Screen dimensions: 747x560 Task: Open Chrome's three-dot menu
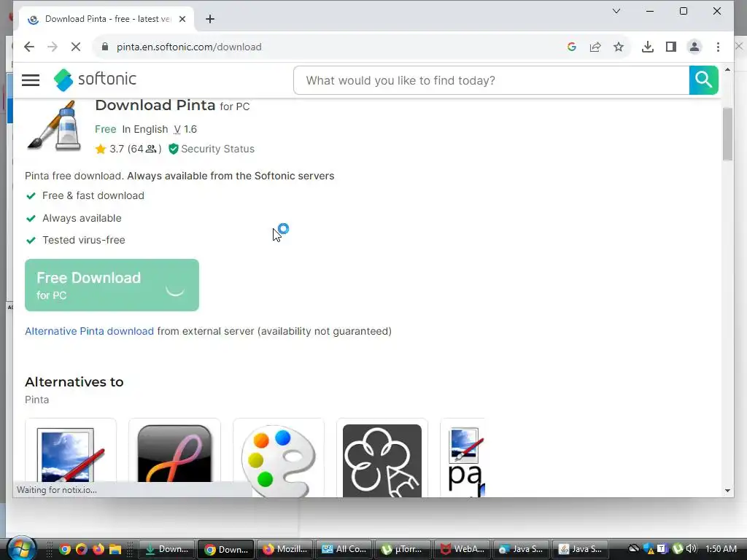pyautogui.click(x=718, y=47)
